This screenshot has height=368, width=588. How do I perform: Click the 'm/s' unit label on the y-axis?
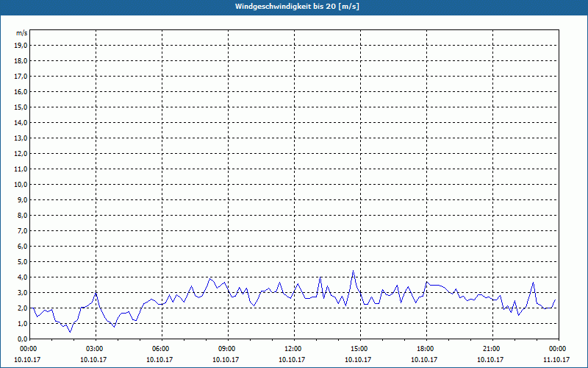tap(22, 33)
